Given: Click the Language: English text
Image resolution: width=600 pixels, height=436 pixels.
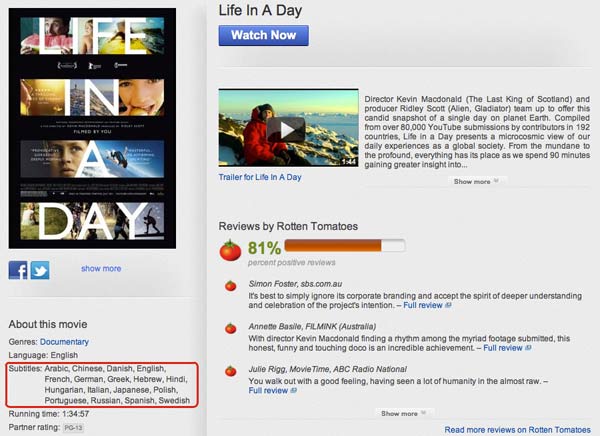Looking at the screenshot, I should 43,355.
